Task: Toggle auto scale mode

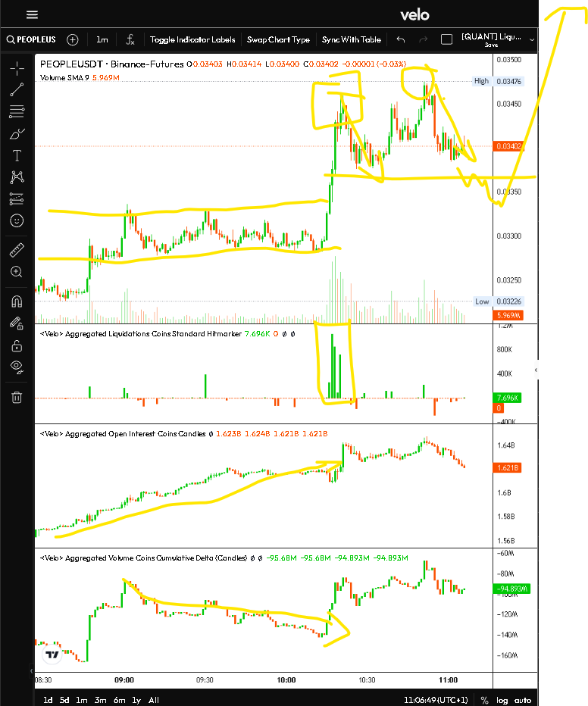Action: point(523,700)
